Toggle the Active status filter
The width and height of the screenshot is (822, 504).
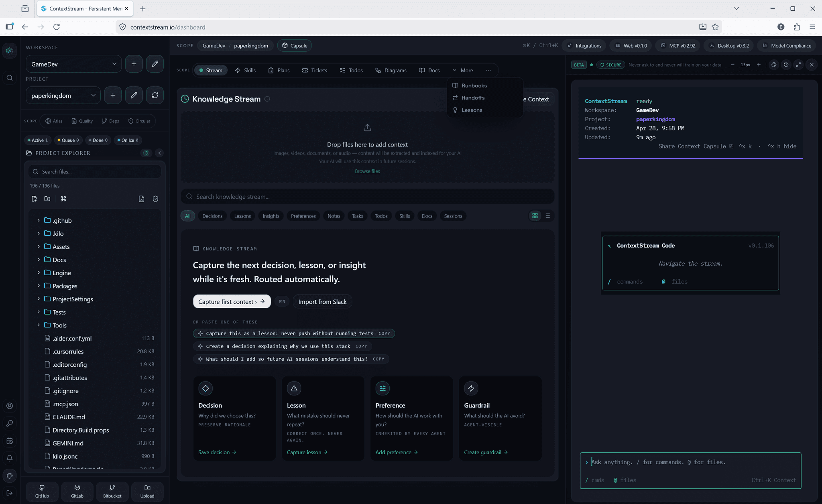[37, 140]
